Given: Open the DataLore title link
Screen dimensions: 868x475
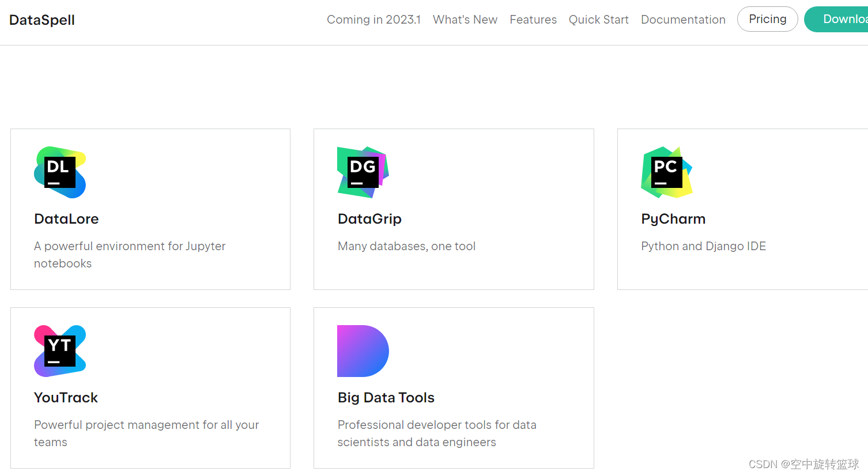Looking at the screenshot, I should click(66, 219).
